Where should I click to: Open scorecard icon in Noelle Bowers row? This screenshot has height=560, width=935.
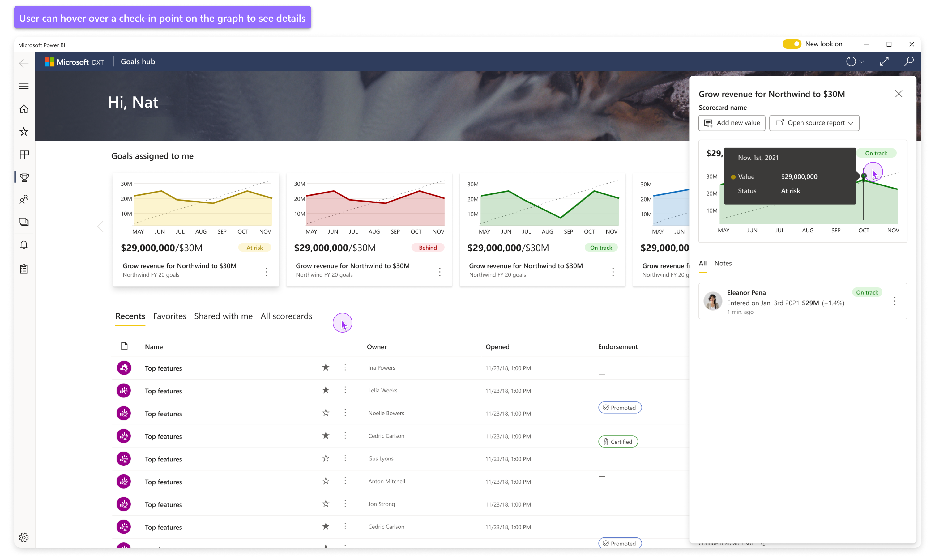[x=124, y=413]
